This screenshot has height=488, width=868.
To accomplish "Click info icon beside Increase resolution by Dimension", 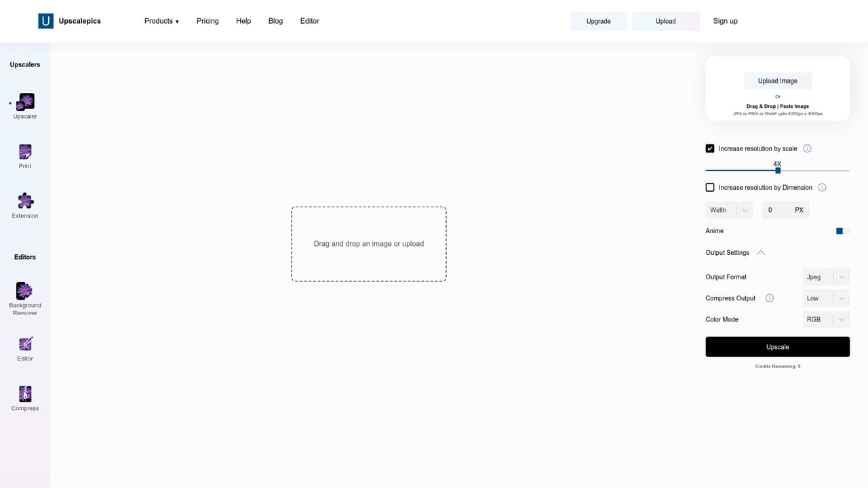I will (x=822, y=187).
